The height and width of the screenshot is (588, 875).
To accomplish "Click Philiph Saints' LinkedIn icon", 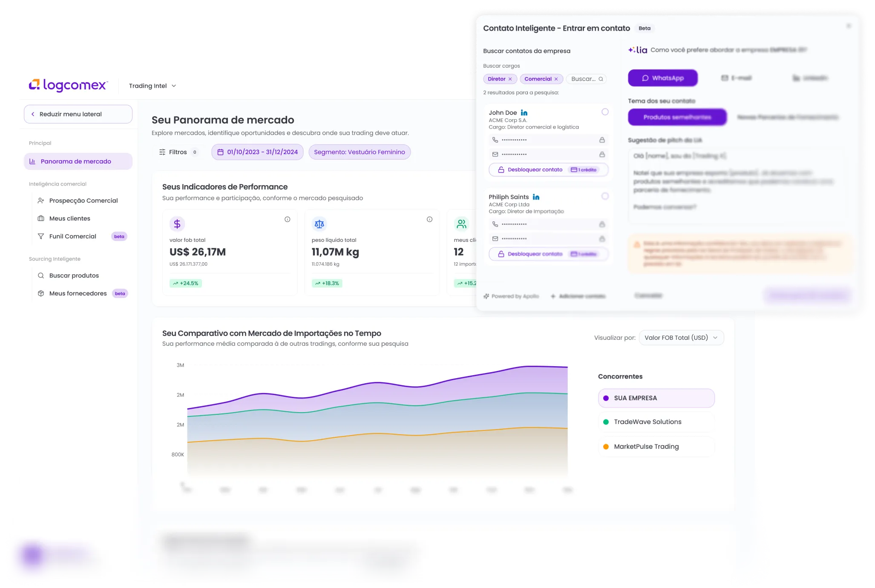I will tap(536, 197).
